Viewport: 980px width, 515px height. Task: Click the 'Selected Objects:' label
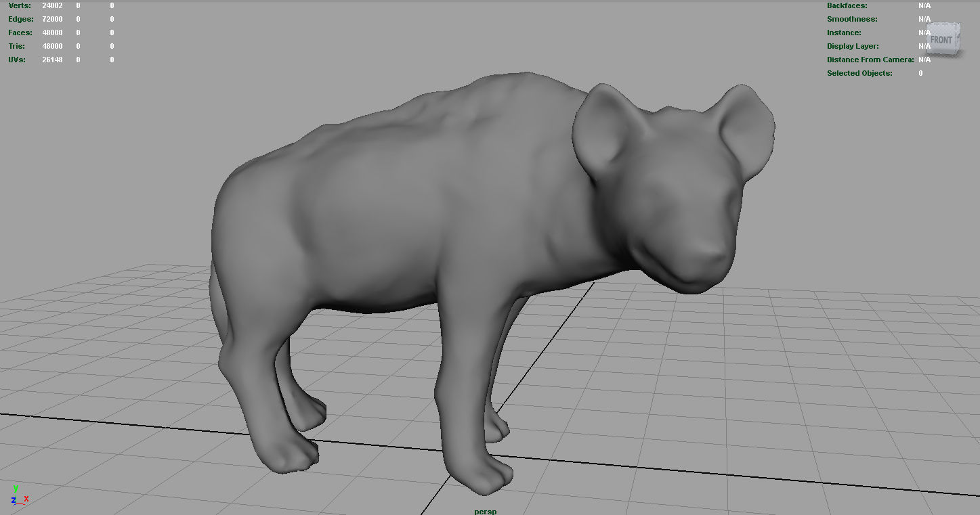click(x=859, y=73)
